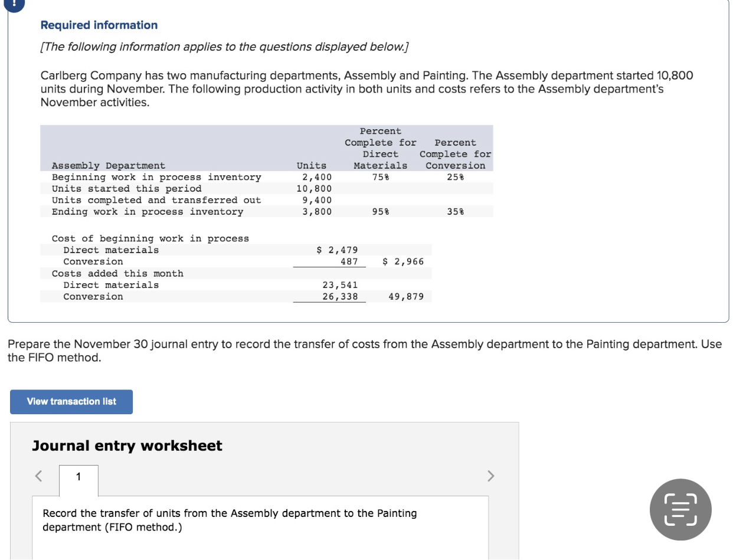Click Costs added this month label

[117, 273]
